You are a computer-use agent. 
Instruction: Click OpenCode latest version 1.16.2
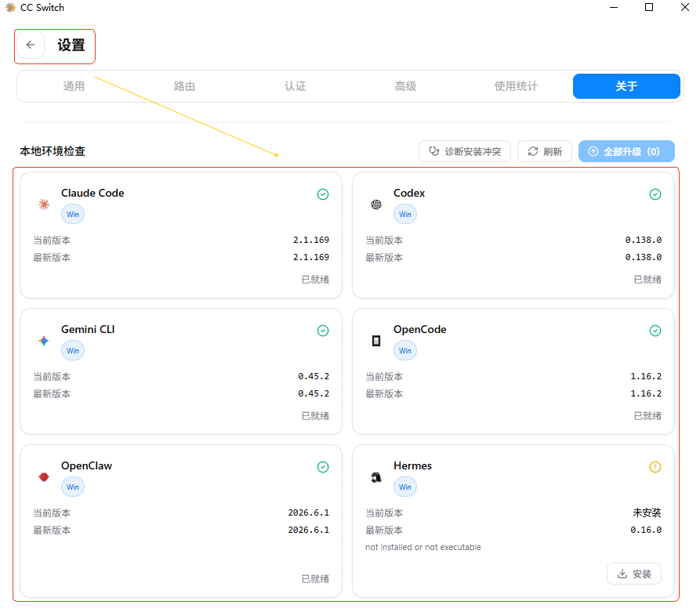click(646, 393)
